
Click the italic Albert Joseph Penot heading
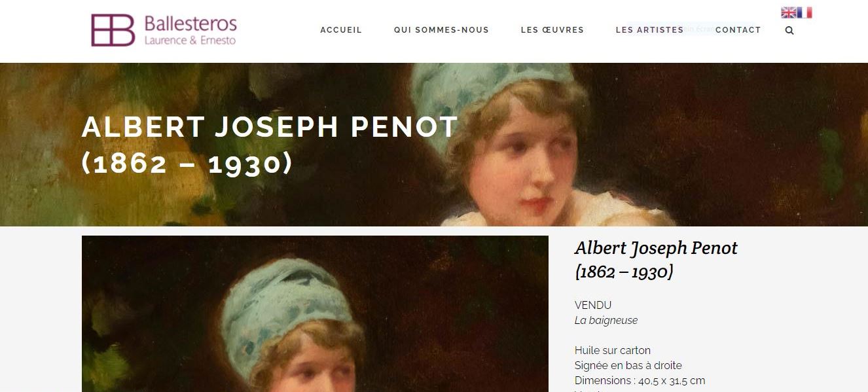(x=656, y=259)
